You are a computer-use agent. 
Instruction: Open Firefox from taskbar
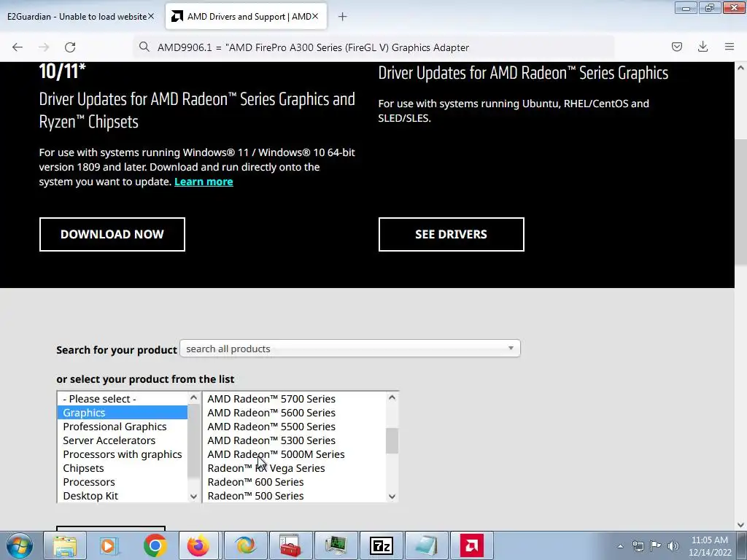(199, 545)
